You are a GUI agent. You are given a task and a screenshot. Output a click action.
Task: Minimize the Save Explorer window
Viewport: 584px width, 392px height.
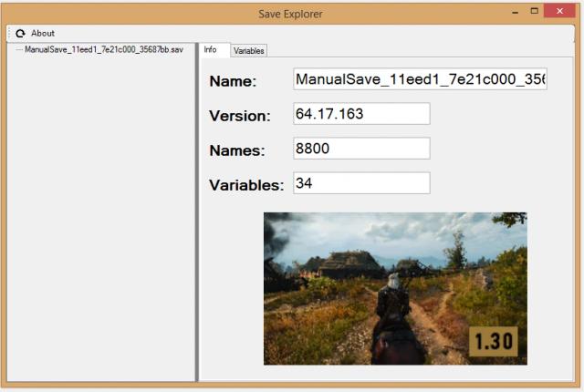coord(515,12)
